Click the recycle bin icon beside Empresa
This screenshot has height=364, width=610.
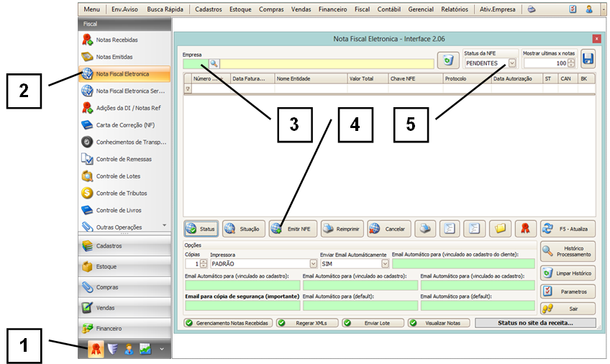coord(448,60)
